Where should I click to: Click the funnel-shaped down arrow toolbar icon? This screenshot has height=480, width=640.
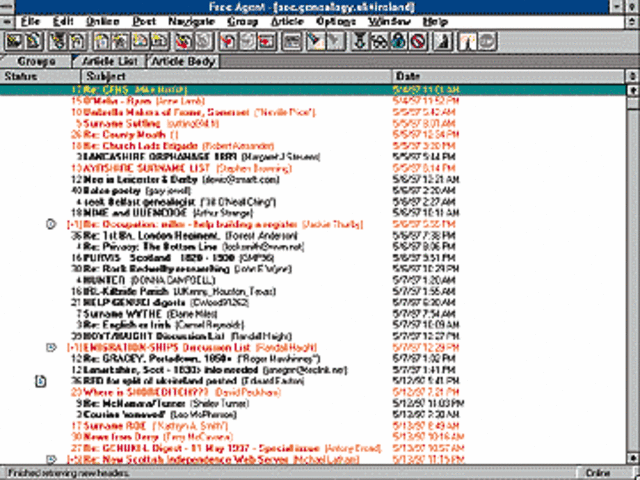pos(360,42)
